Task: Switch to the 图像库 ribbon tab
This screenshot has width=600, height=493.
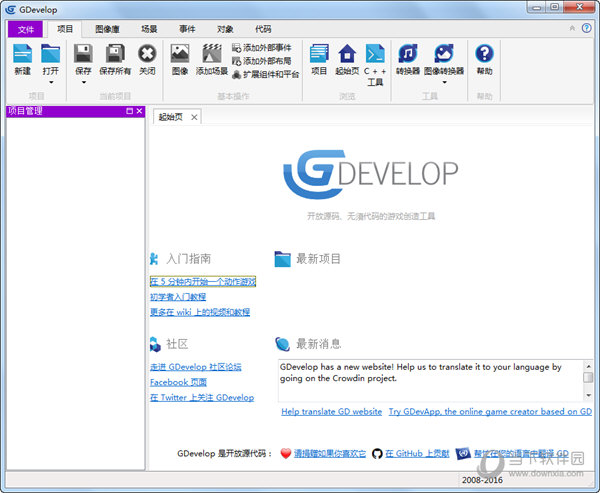Action: click(x=107, y=29)
